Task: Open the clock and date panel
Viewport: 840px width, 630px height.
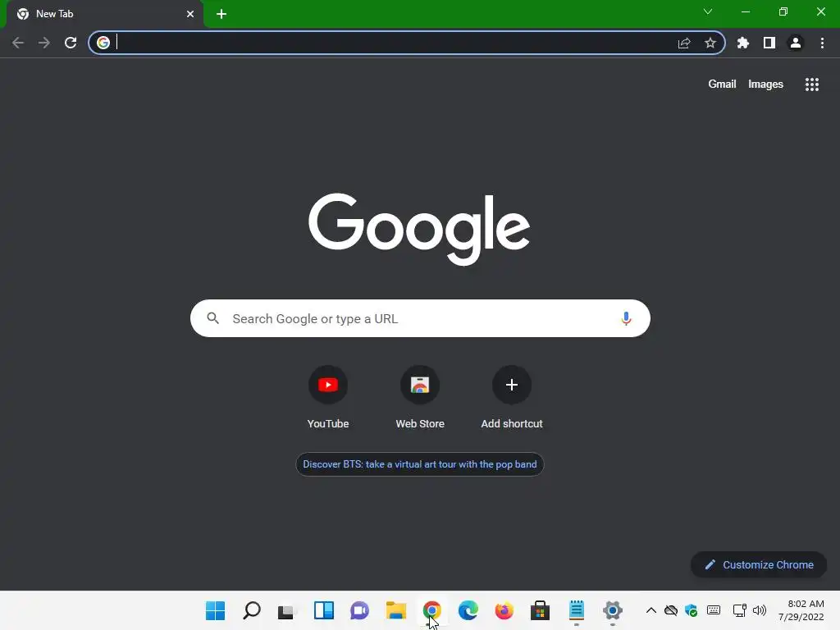Action: click(x=801, y=610)
